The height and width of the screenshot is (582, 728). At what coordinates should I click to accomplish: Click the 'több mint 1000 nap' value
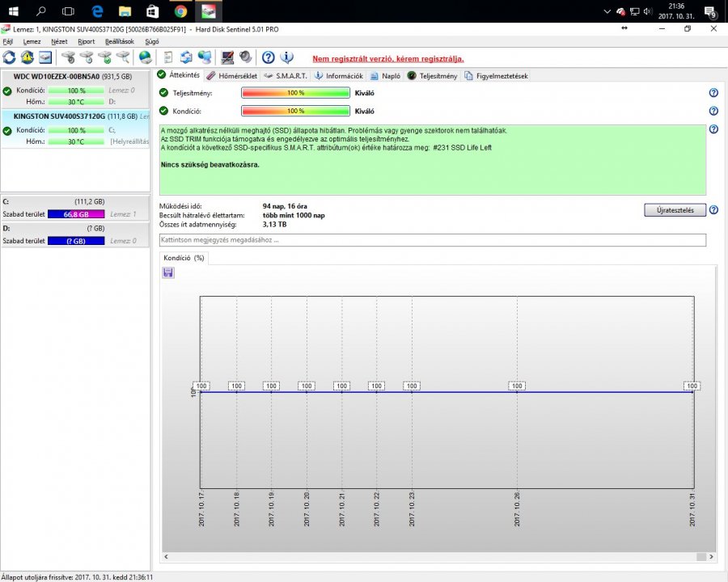[x=294, y=215]
